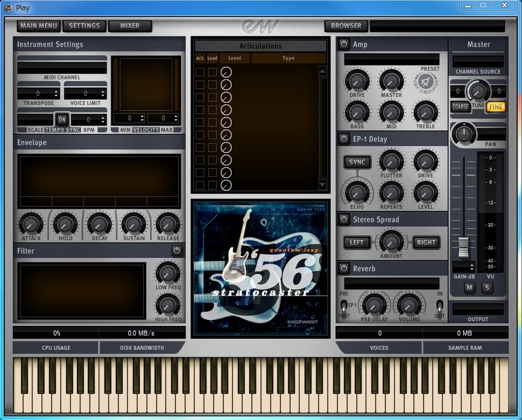Click the articulations list scroll up arrow

tap(322, 71)
